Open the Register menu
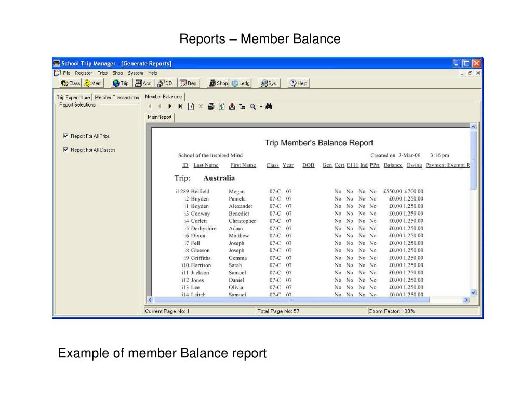Image resolution: width=532 pixels, height=399 pixels. pyautogui.click(x=84, y=73)
